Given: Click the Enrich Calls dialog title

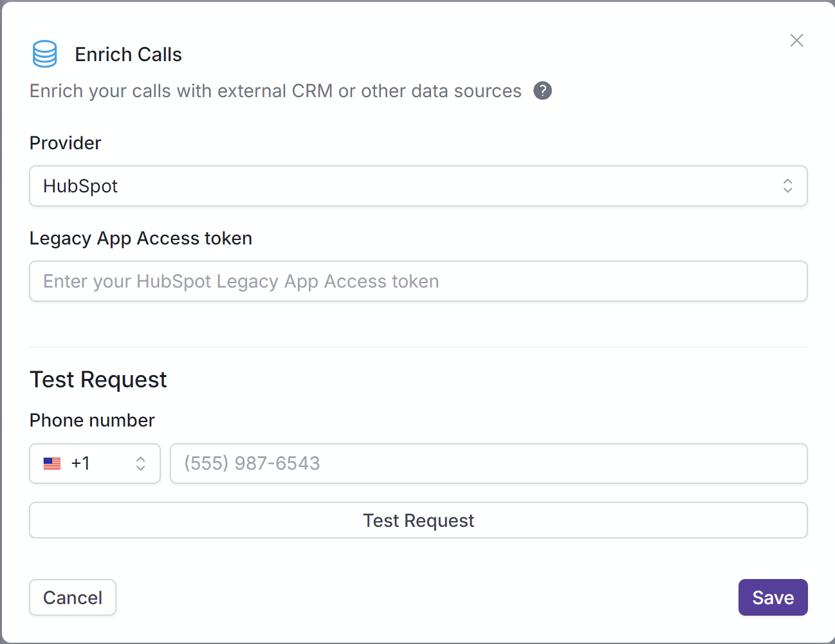Looking at the screenshot, I should [128, 55].
